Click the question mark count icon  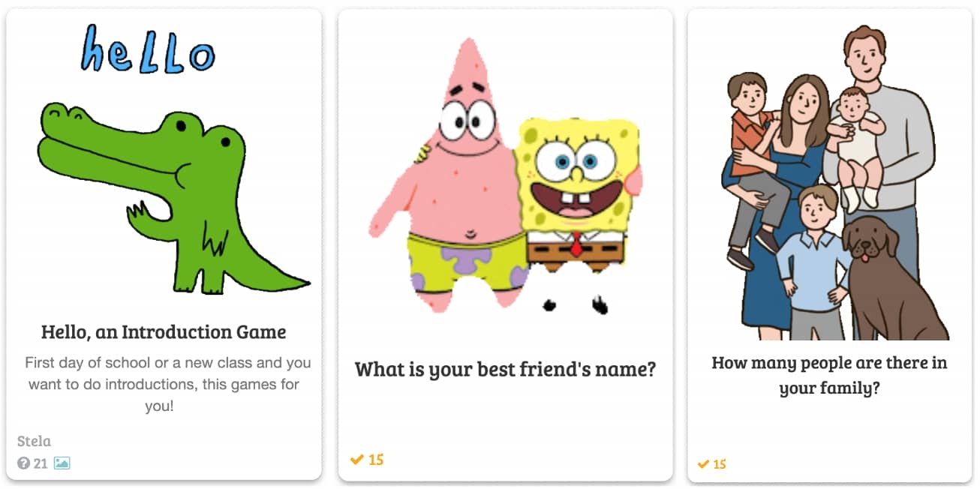click(23, 463)
